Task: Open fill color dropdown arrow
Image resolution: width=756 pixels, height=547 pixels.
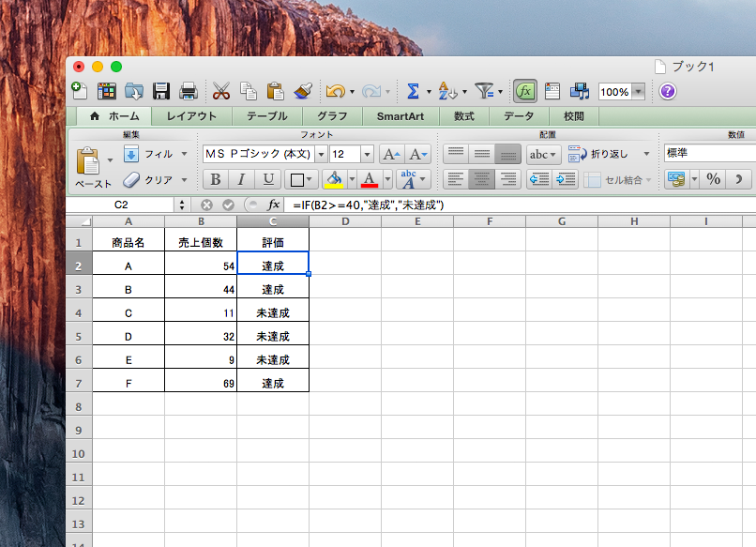Action: click(352, 179)
